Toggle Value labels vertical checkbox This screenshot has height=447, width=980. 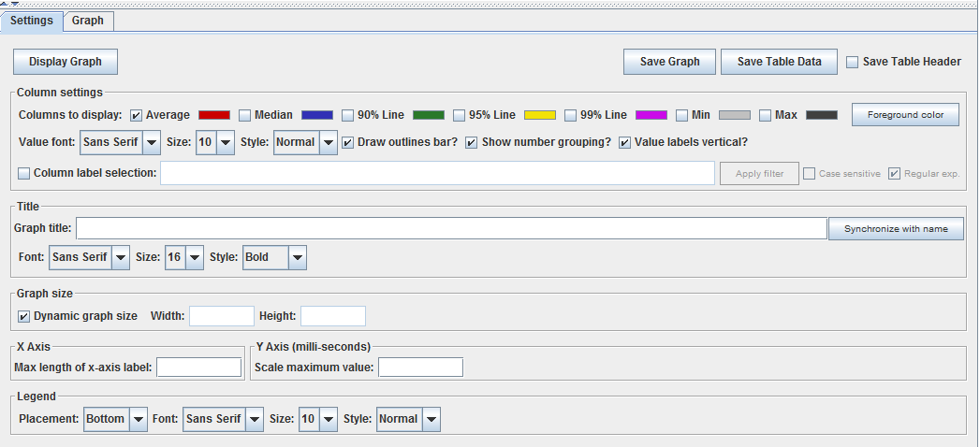(624, 142)
